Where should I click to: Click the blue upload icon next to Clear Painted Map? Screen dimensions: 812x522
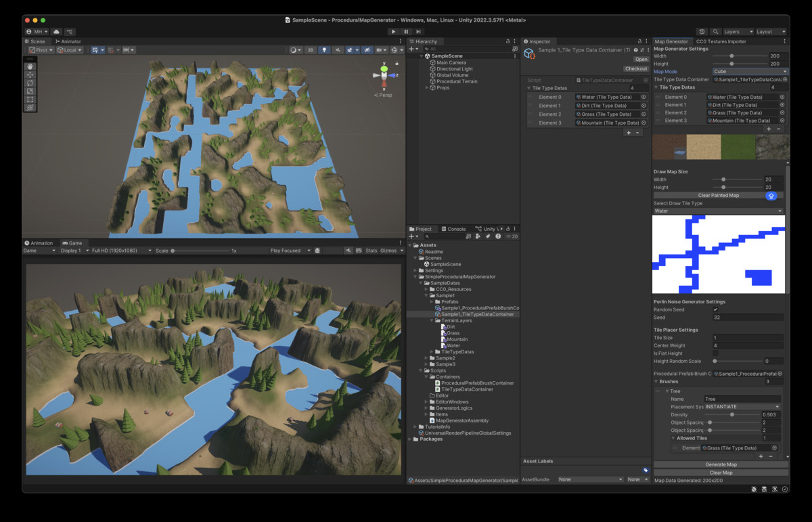(x=771, y=196)
